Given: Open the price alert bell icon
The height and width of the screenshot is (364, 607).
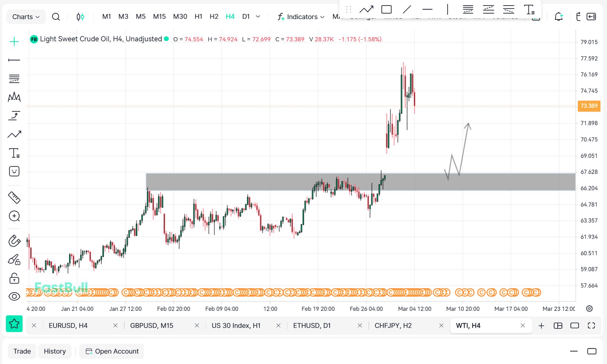Looking at the screenshot, I should click(558, 17).
